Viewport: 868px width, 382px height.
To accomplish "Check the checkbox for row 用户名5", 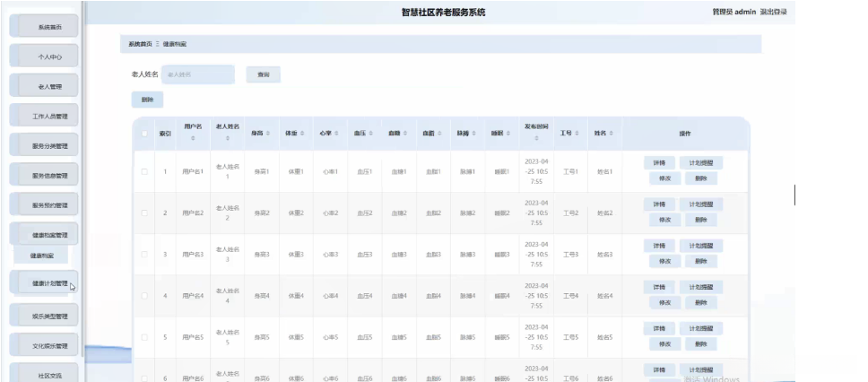I will 144,338.
